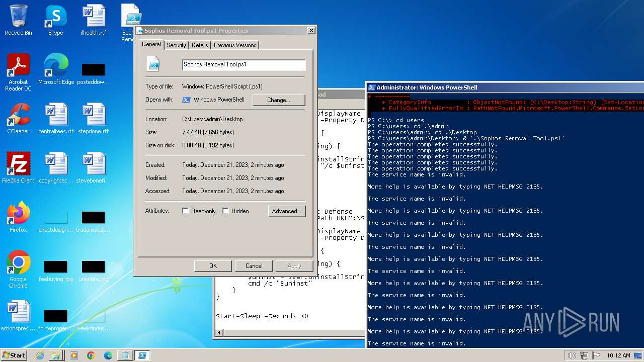Viewport: 644px width, 362px height.
Task: Click the PowerShell file icon in dialog
Action: pyautogui.click(x=153, y=64)
